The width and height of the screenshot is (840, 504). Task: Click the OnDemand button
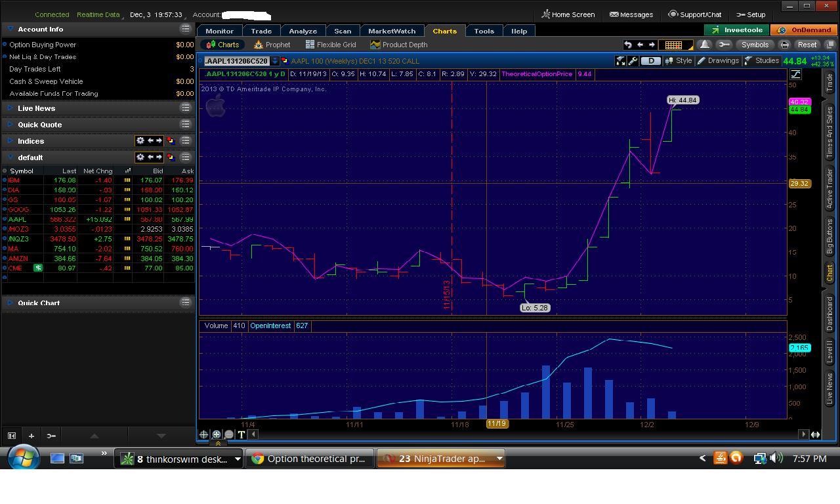point(805,30)
